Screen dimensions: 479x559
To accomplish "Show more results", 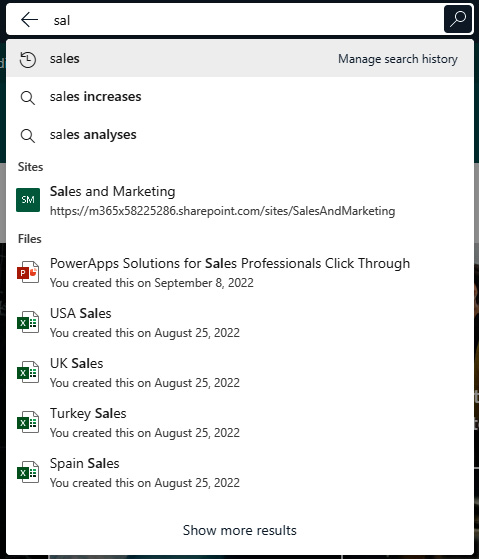I will [x=240, y=530].
